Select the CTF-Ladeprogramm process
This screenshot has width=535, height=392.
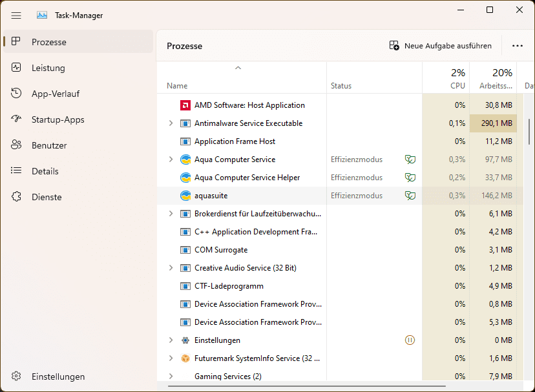[x=229, y=286]
